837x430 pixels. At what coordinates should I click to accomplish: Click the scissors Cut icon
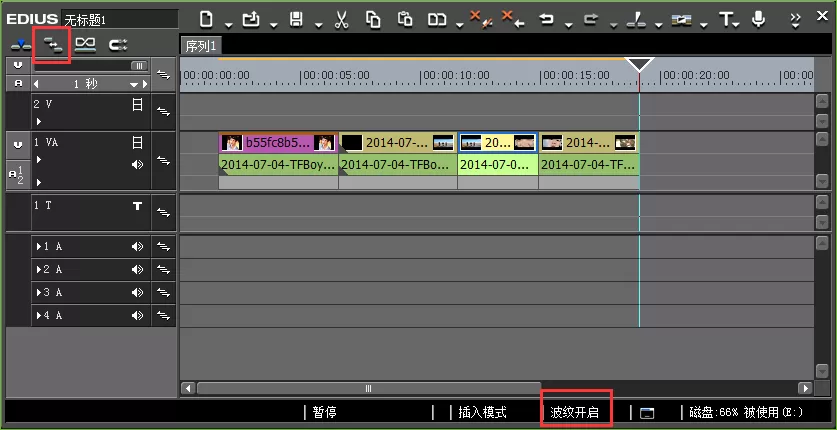[341, 20]
